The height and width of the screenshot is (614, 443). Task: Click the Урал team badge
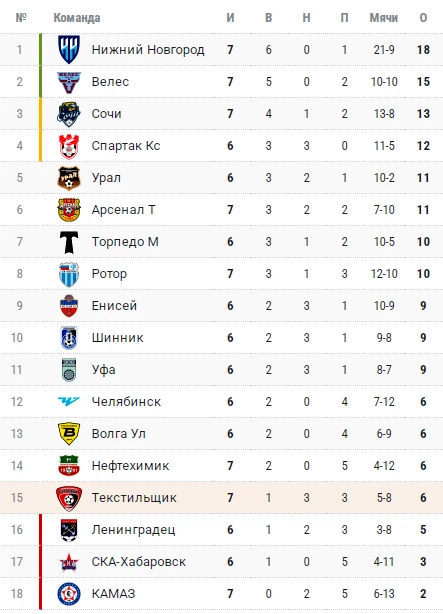69,178
